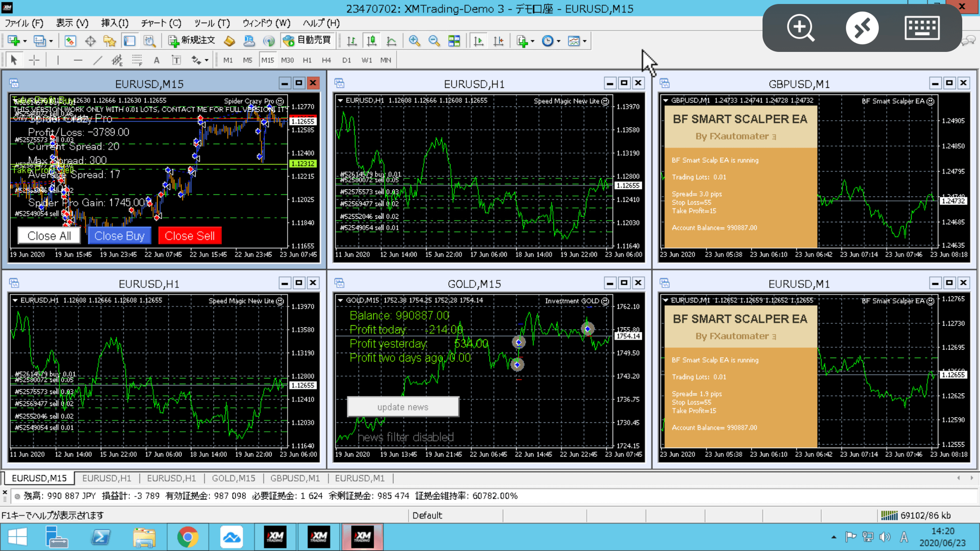Screen dimensions: 980x551
Task: Toggle chart shift from right border
Action: click(x=498, y=41)
